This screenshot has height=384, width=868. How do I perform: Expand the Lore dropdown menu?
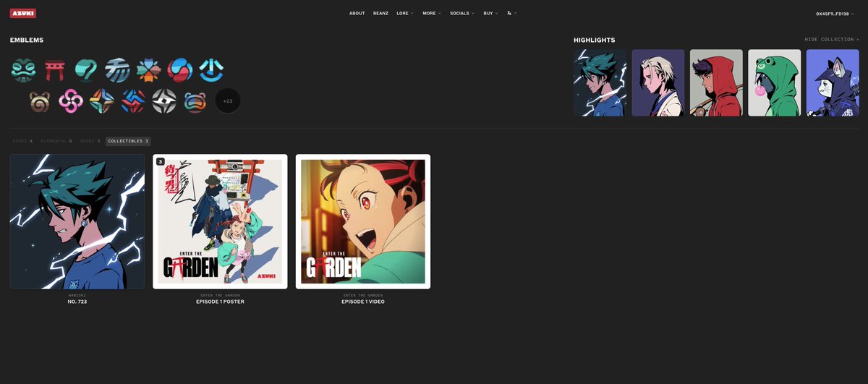(405, 13)
